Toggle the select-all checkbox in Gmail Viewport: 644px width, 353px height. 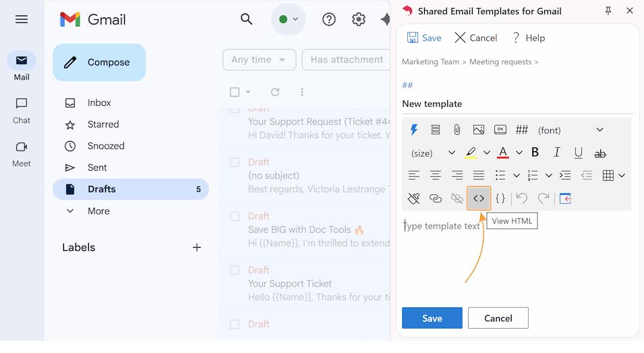point(235,92)
